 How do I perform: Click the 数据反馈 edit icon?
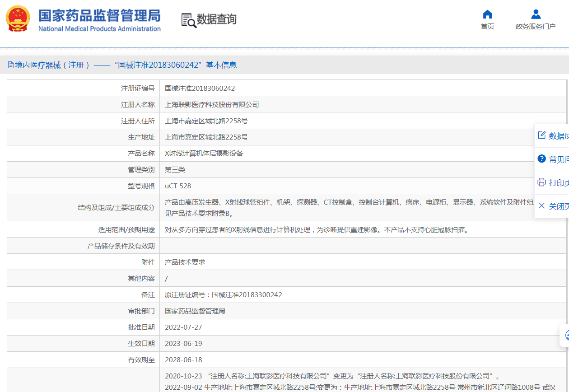click(x=542, y=135)
